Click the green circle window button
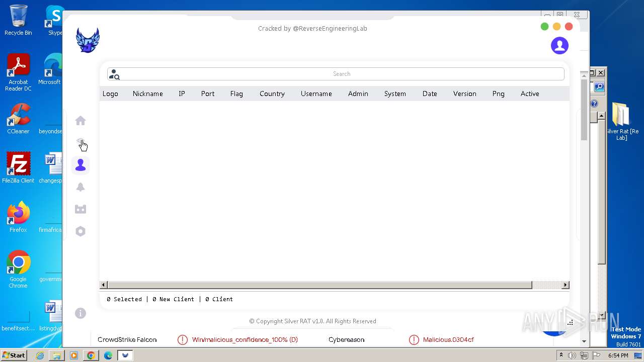The width and height of the screenshot is (644, 362). click(544, 27)
